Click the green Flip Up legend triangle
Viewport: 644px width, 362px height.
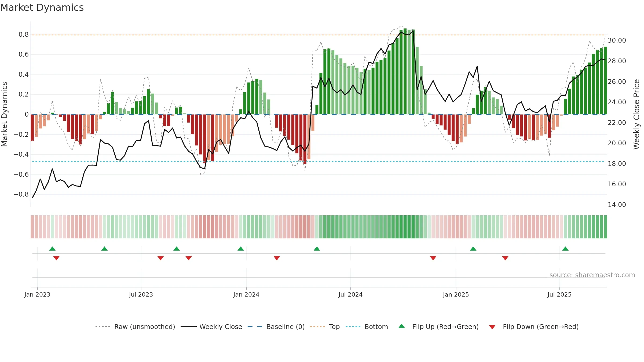pyautogui.click(x=401, y=326)
